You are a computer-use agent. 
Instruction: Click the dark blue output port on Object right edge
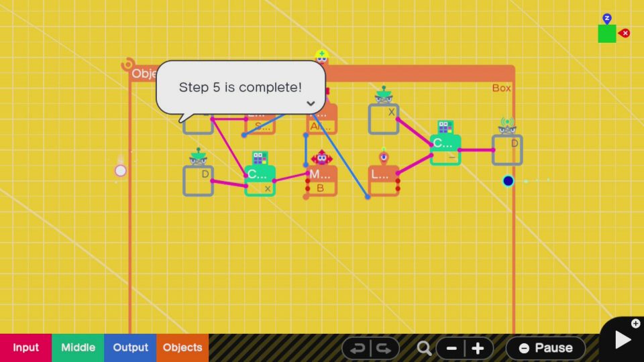click(508, 181)
